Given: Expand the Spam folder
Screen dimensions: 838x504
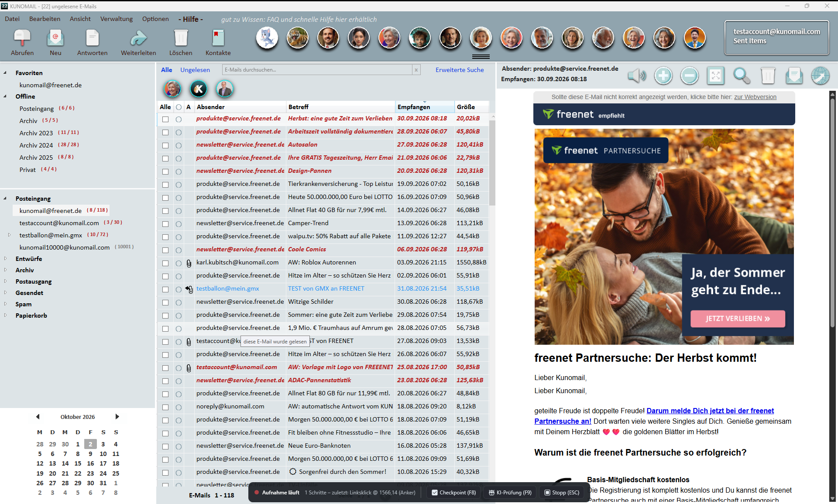Looking at the screenshot, I should click(5, 304).
